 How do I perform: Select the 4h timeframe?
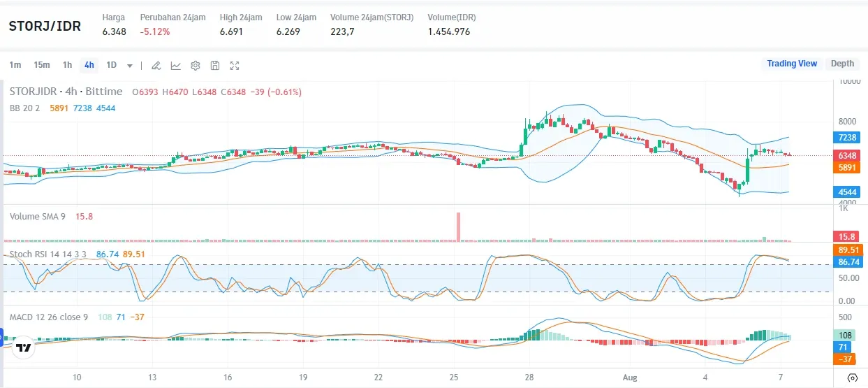(x=89, y=65)
